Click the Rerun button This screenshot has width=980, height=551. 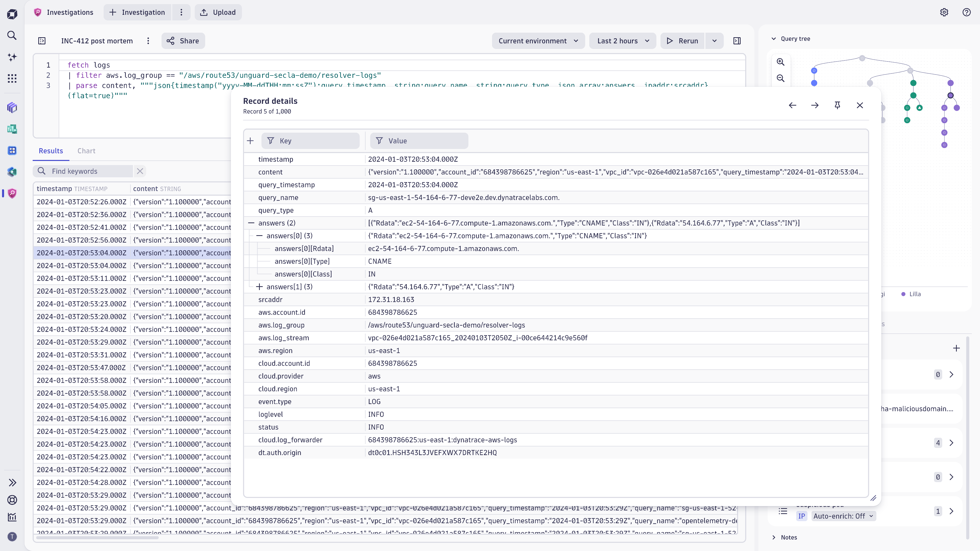[x=683, y=41]
